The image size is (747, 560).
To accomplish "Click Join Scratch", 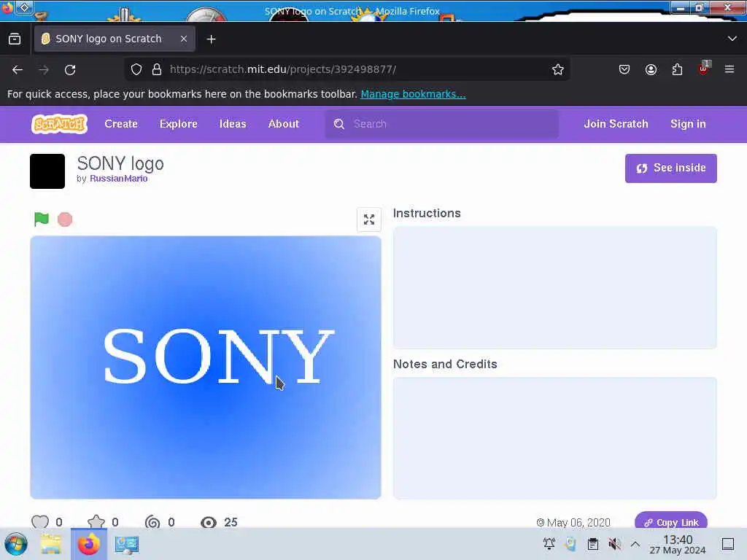I will click(x=616, y=124).
